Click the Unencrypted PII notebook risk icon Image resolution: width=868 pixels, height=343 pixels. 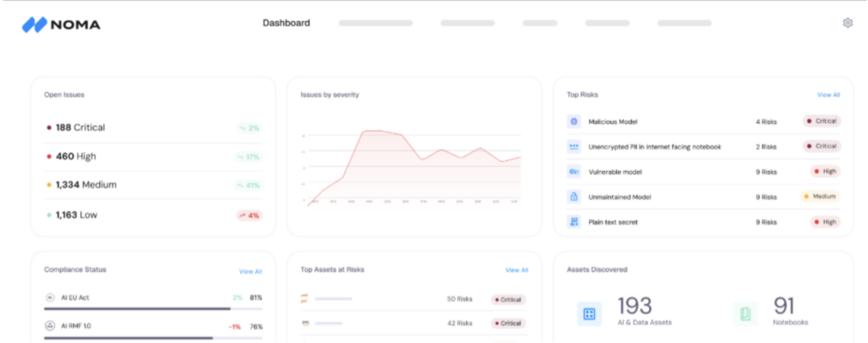tap(574, 147)
